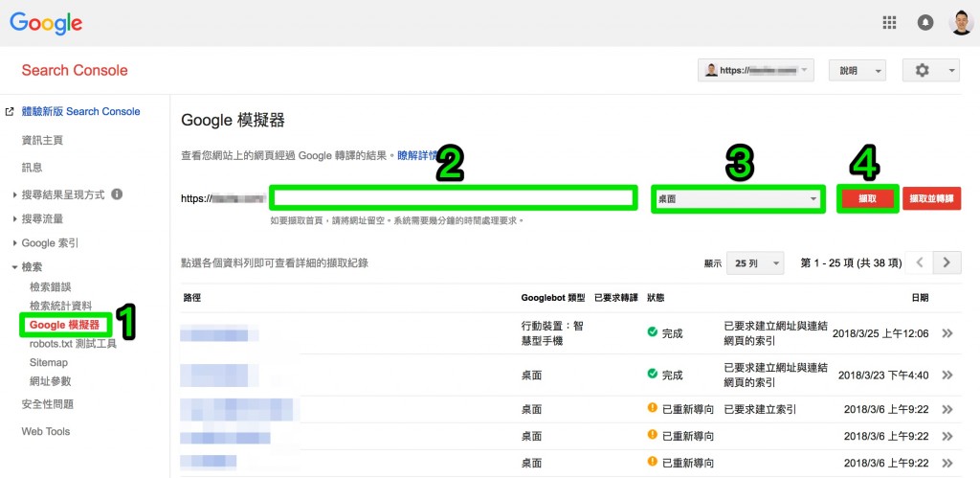Click the info icon beside 搜尋結果呈現方式
The image size is (980, 478).
tap(116, 193)
